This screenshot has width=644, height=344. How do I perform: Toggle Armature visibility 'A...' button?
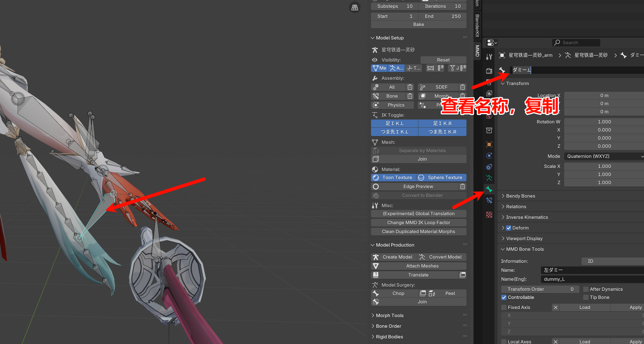click(396, 68)
